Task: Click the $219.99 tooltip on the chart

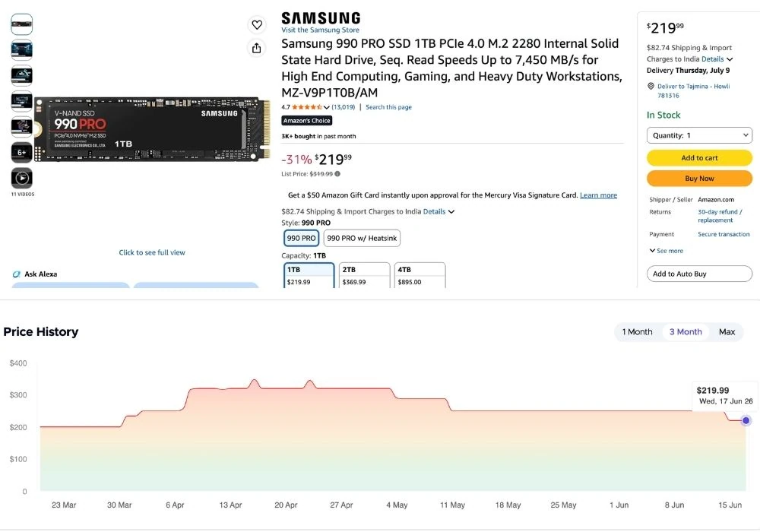Action: tap(724, 395)
